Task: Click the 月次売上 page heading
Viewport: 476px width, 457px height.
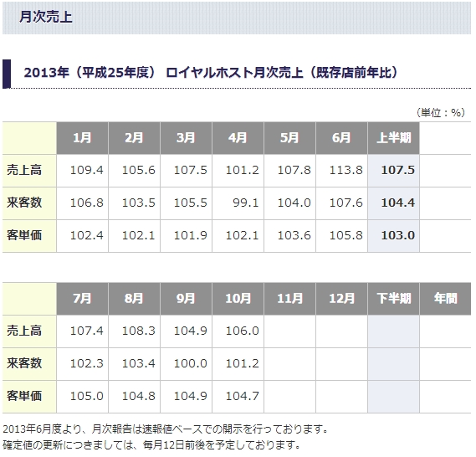Action: point(45,17)
